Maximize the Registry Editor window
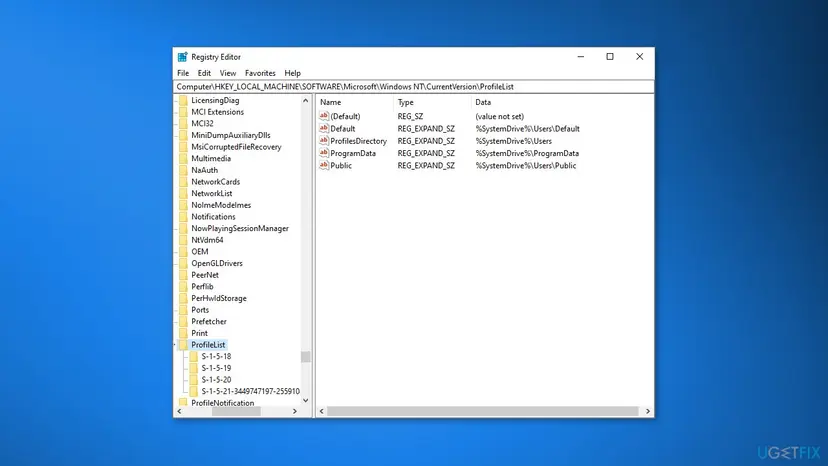This screenshot has width=828, height=466. [x=610, y=57]
